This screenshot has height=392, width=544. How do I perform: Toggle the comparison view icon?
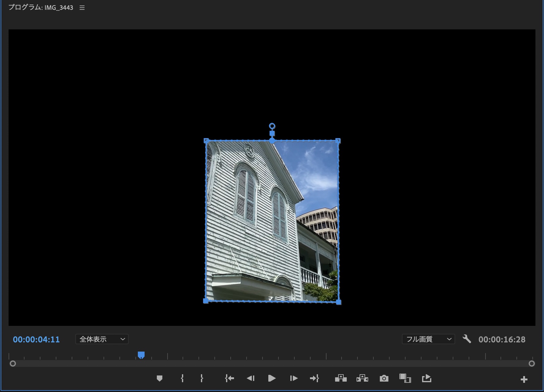[x=405, y=379]
